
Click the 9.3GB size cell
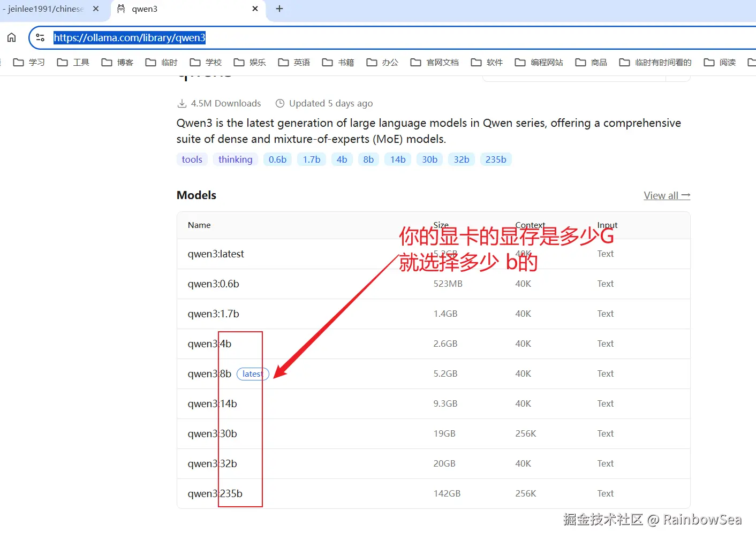445,403
